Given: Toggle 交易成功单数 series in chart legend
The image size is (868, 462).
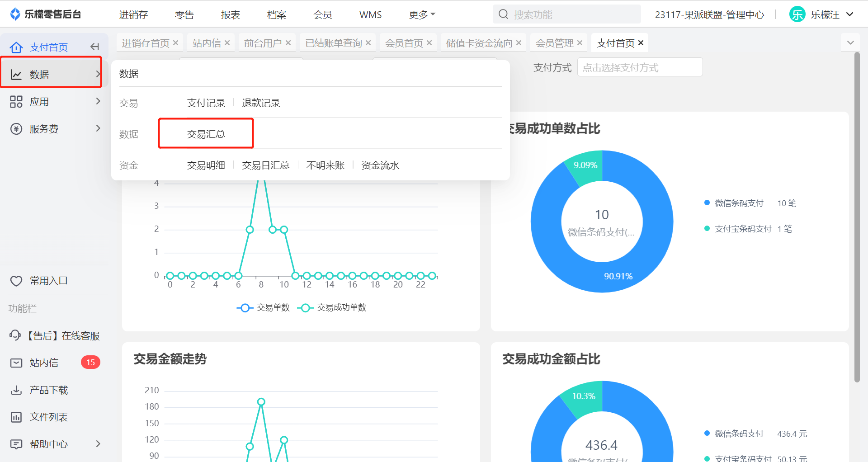Looking at the screenshot, I should (331, 307).
